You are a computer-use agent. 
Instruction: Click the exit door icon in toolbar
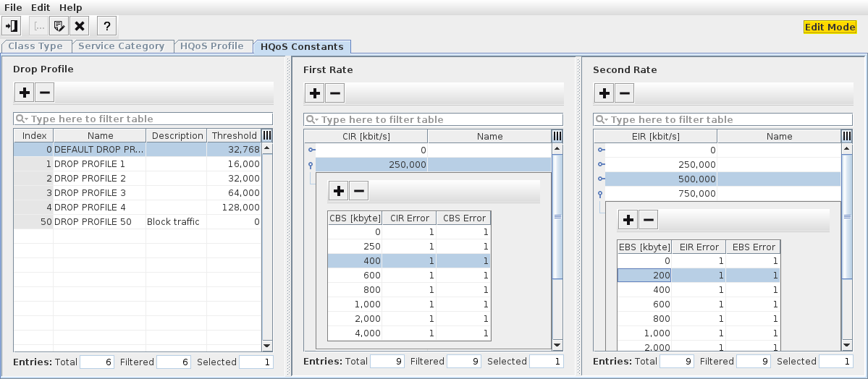[12, 26]
